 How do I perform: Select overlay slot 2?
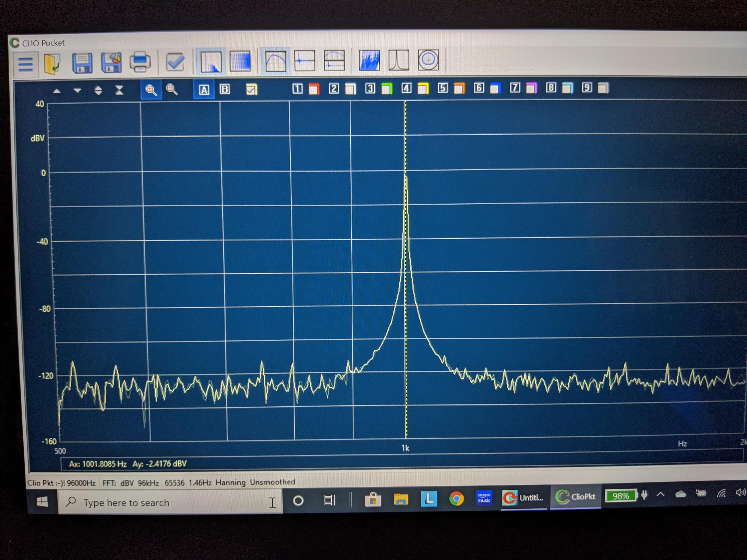click(334, 88)
